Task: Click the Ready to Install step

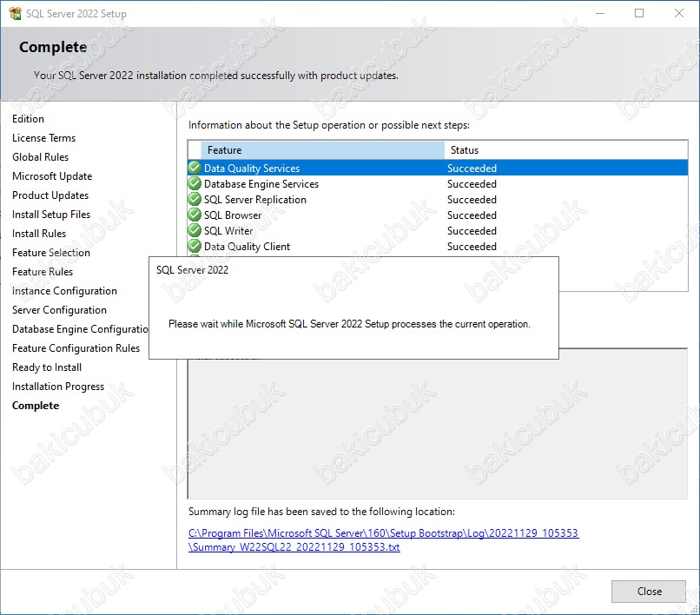Action: coord(47,367)
